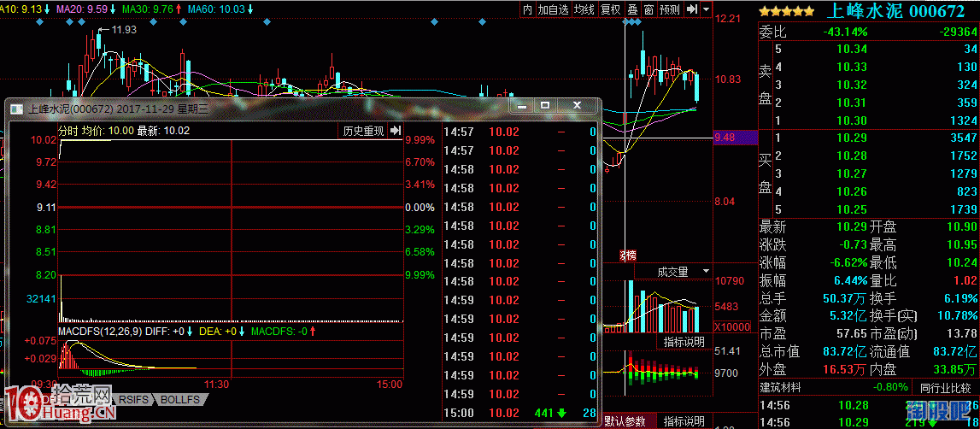The width and height of the screenshot is (980, 429).
Task: Click the 最低 value 10.24
Action: 962,262
